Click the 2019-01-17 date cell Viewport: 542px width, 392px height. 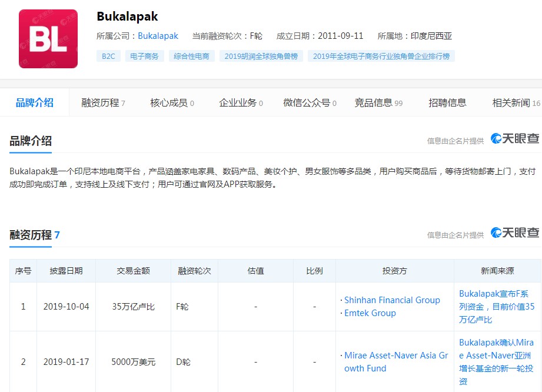pos(66,362)
